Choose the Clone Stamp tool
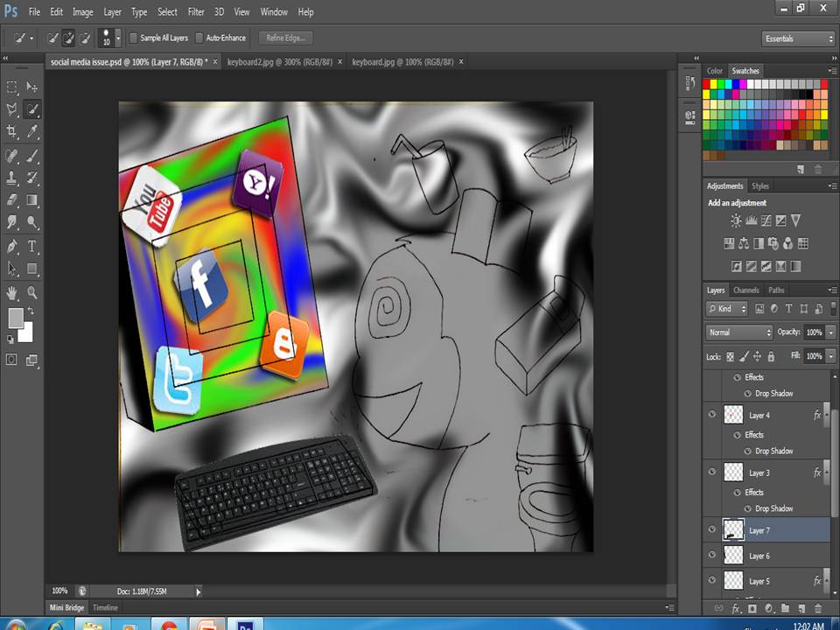Image resolution: width=840 pixels, height=630 pixels. (11, 178)
